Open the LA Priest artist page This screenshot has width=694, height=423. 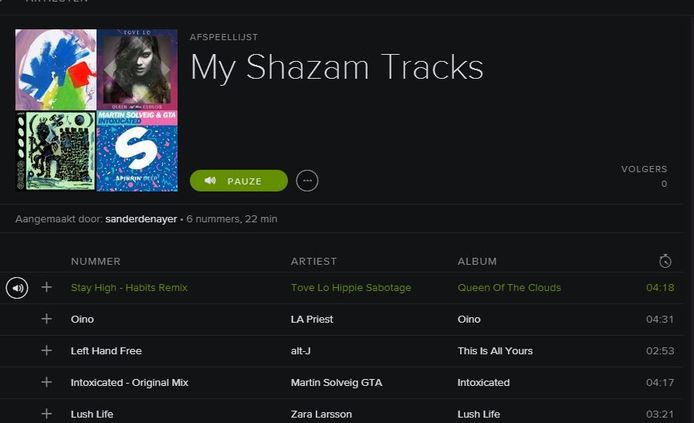click(312, 320)
